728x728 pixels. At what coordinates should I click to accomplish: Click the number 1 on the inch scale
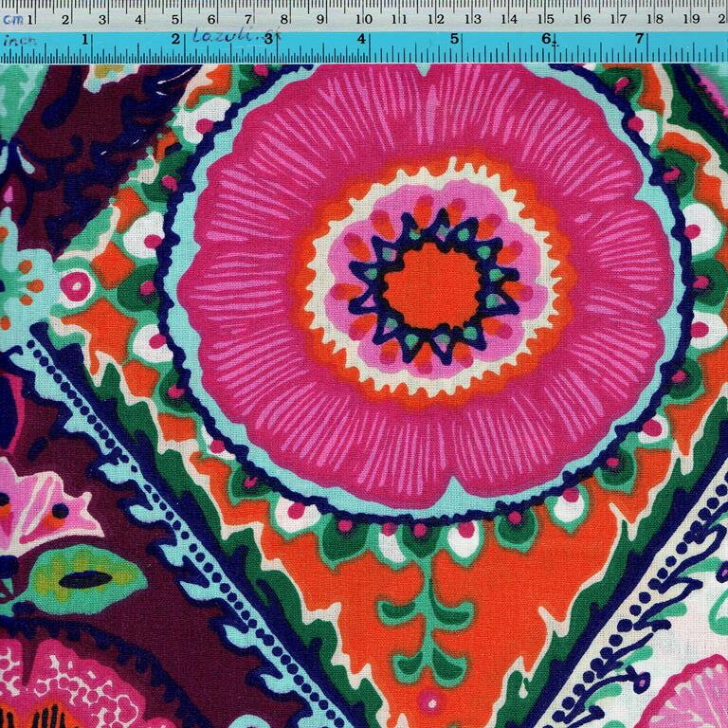84,40
